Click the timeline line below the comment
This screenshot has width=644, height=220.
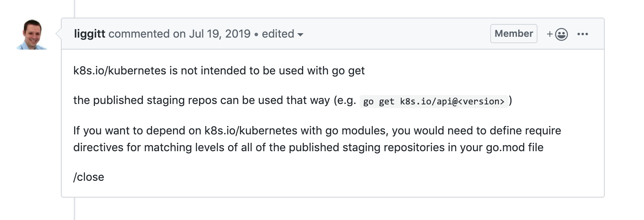(74, 209)
